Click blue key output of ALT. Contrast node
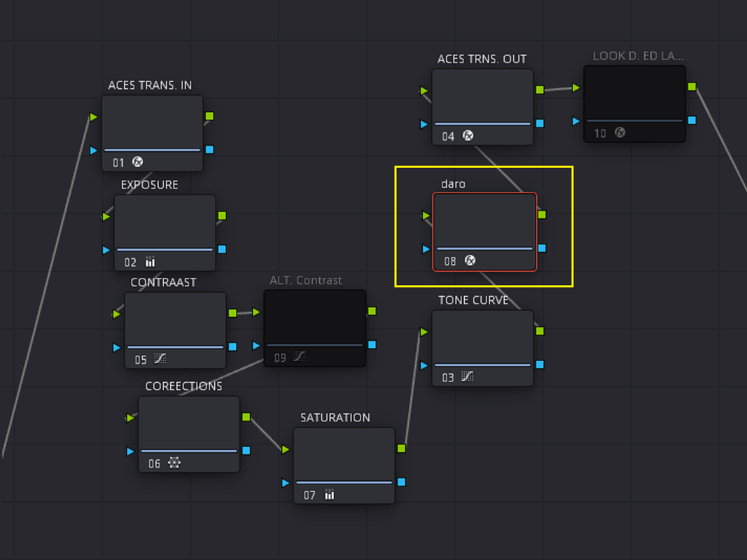Screen dimensions: 747x560 click(x=372, y=344)
